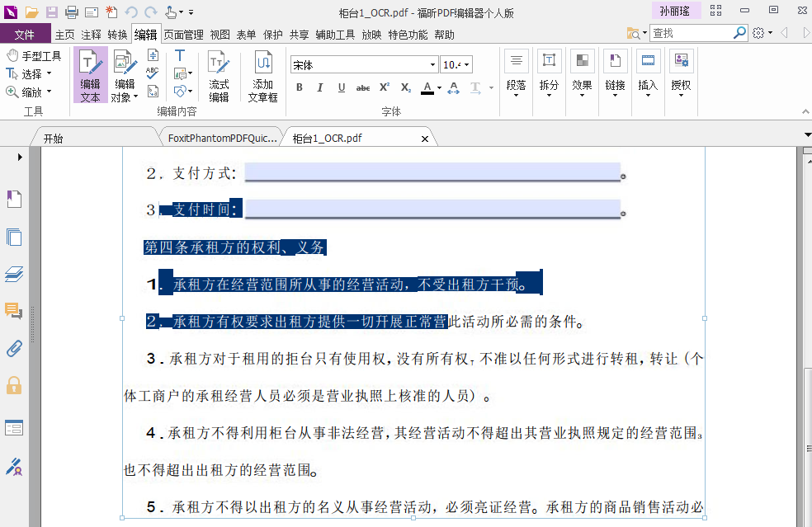The image size is (812, 527).
Task: Apply strikethrough to the selection
Action: pos(361,87)
